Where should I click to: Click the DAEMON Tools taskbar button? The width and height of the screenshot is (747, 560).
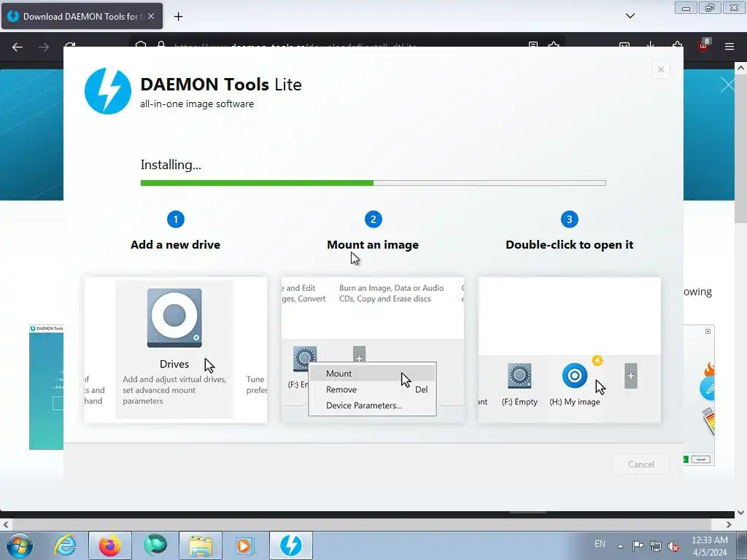tap(291, 545)
